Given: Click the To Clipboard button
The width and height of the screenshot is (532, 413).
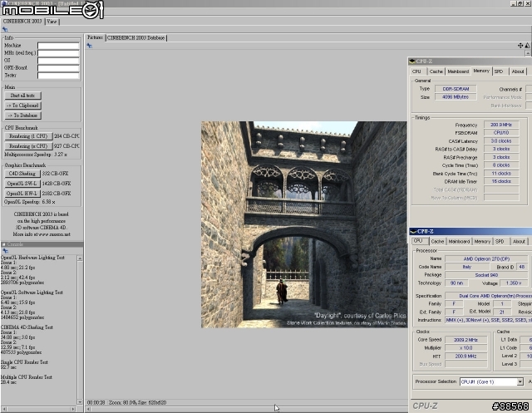Looking at the screenshot, I should (x=22, y=106).
